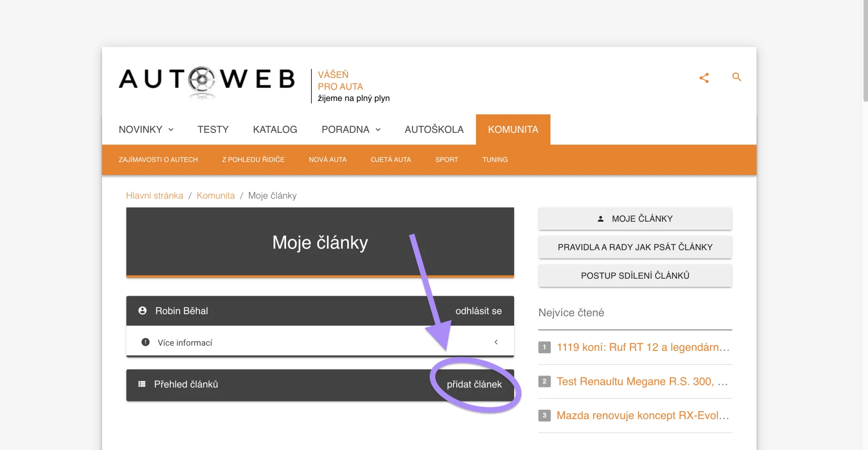Click the rank 1 number badge
868x450 pixels.
[544, 347]
